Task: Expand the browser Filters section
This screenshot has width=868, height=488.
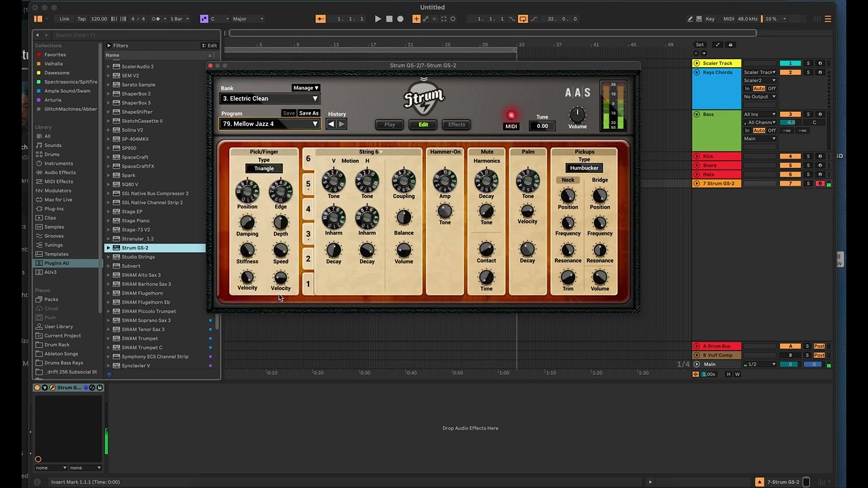Action: tap(108, 45)
